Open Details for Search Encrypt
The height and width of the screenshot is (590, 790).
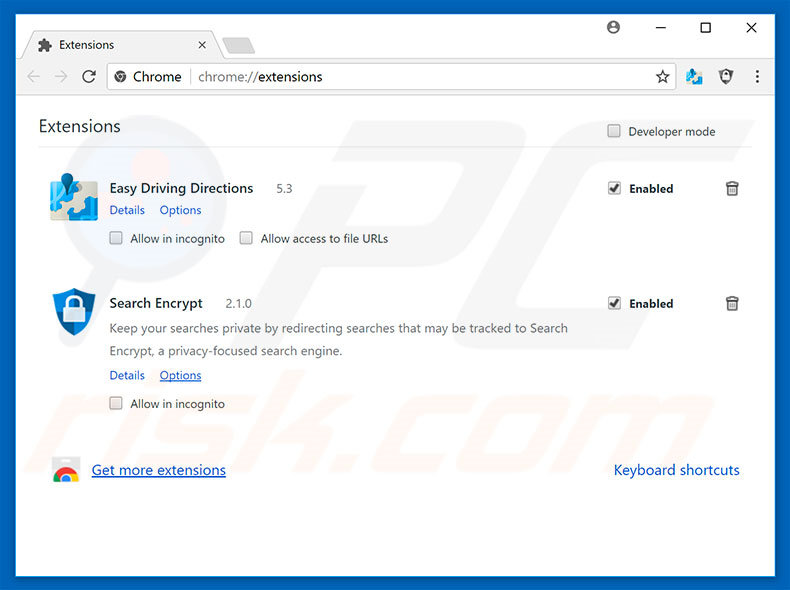(127, 375)
